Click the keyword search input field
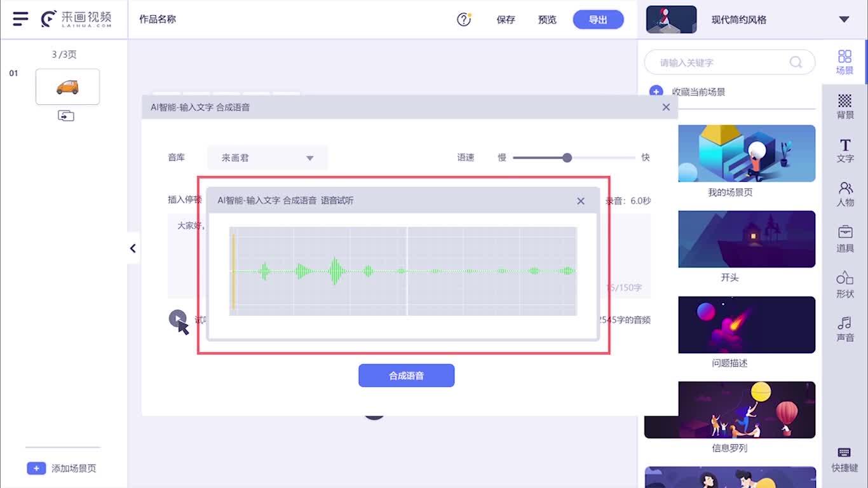868x488 pixels. coord(729,62)
